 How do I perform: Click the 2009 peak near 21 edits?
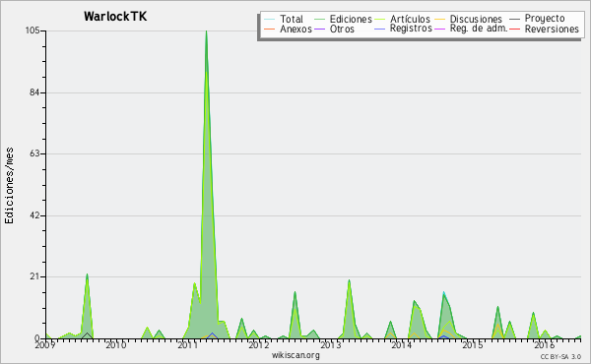[87, 274]
